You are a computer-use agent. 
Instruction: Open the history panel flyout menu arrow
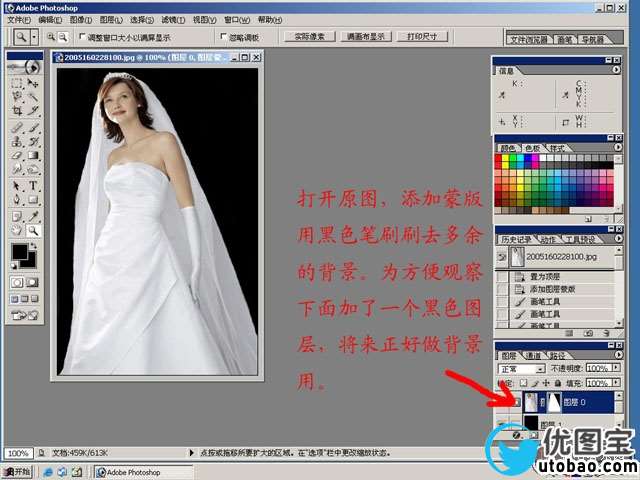(x=619, y=238)
